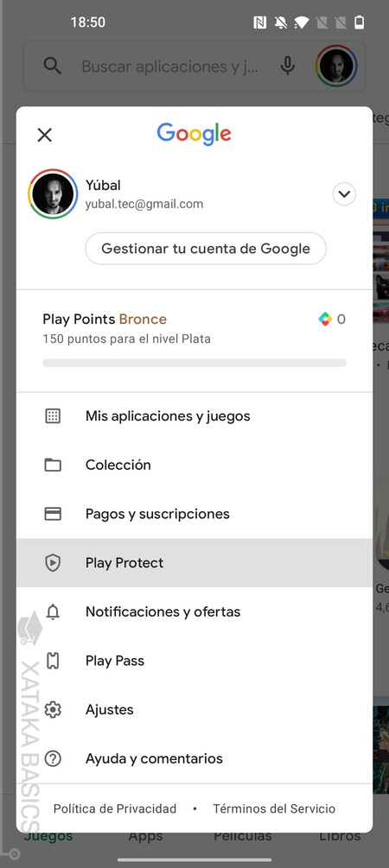Viewport: 389px width, 868px height.
Task: Open the Notificaciones y ofertas bell icon
Action: click(53, 611)
